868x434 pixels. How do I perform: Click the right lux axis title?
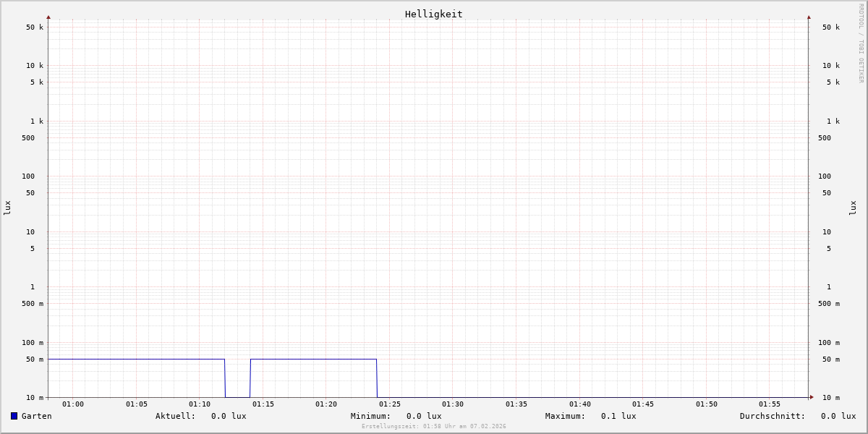point(854,208)
